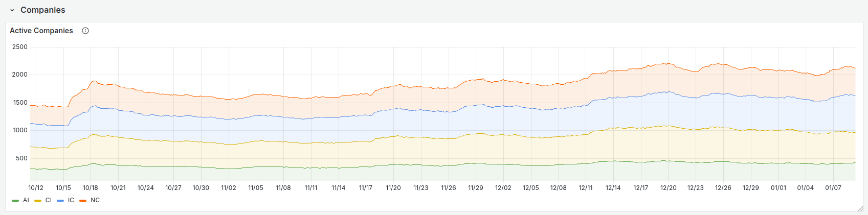This screenshot has width=868, height=215.
Task: Click the info icon beside Active Companies
Action: (x=85, y=31)
